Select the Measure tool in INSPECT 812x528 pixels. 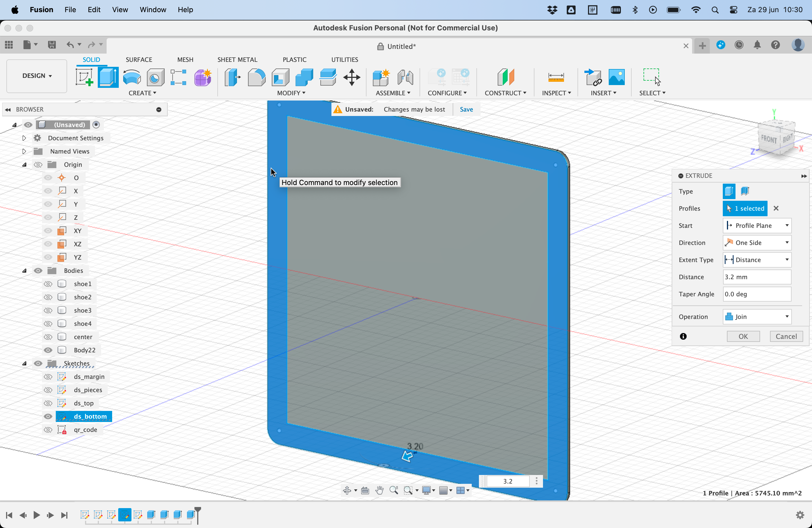pyautogui.click(x=556, y=78)
